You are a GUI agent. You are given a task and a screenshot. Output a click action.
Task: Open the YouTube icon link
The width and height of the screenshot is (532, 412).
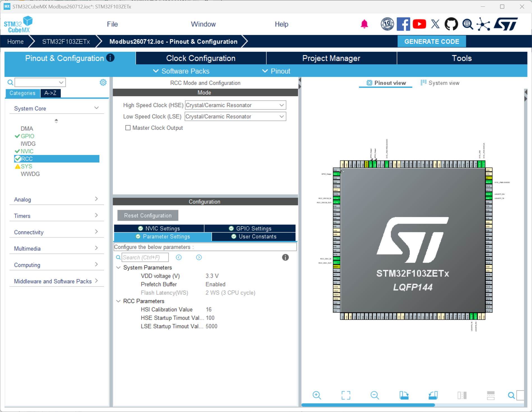419,24
